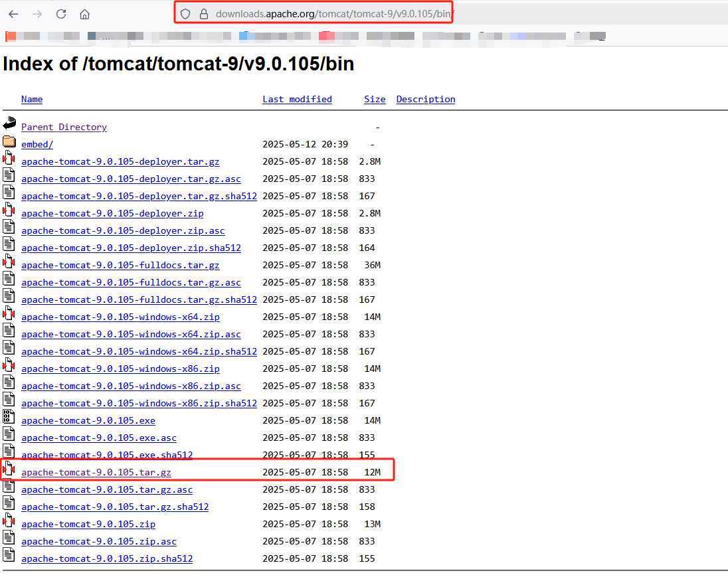
Task: Open apache-tomcat-9.0.105.exe.sha512 link
Action: click(107, 455)
